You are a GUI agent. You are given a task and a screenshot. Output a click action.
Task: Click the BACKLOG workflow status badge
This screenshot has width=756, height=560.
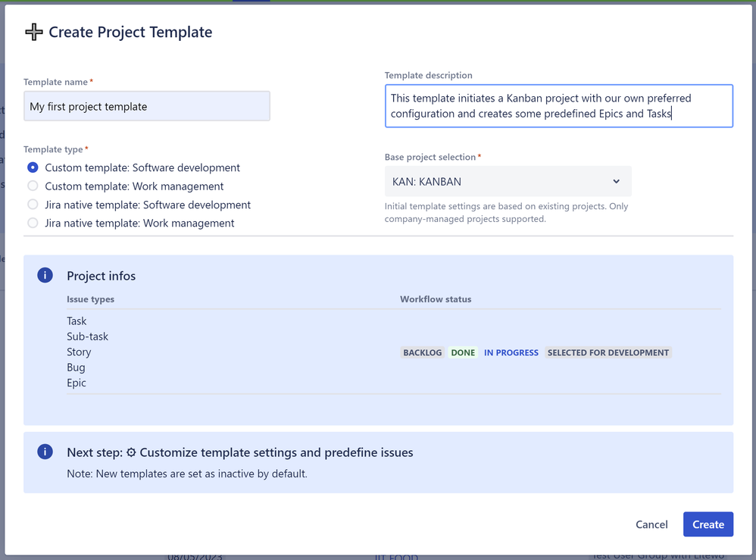pyautogui.click(x=422, y=352)
